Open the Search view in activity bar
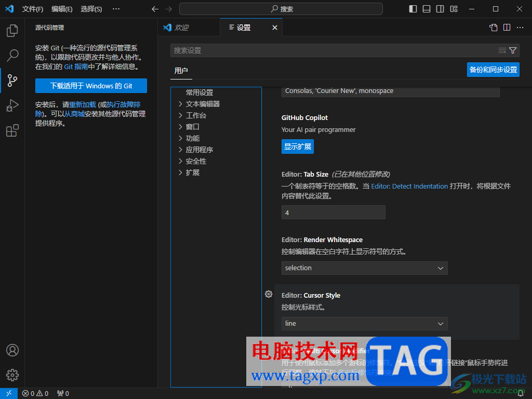 click(x=12, y=55)
